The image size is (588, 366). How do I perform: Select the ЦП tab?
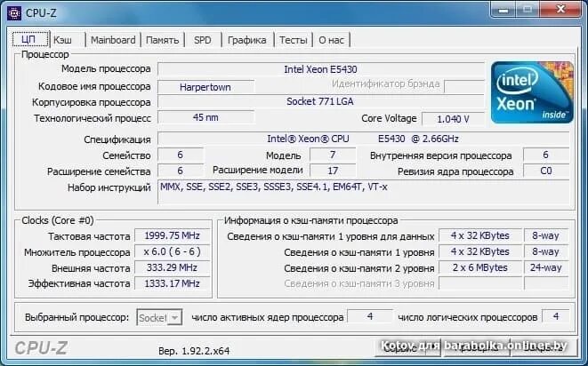point(29,39)
